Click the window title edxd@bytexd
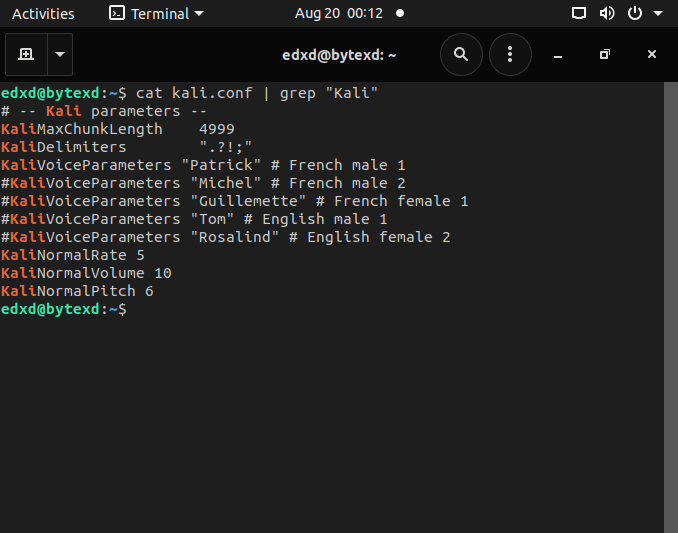Image resolution: width=678 pixels, height=533 pixels. click(x=339, y=55)
